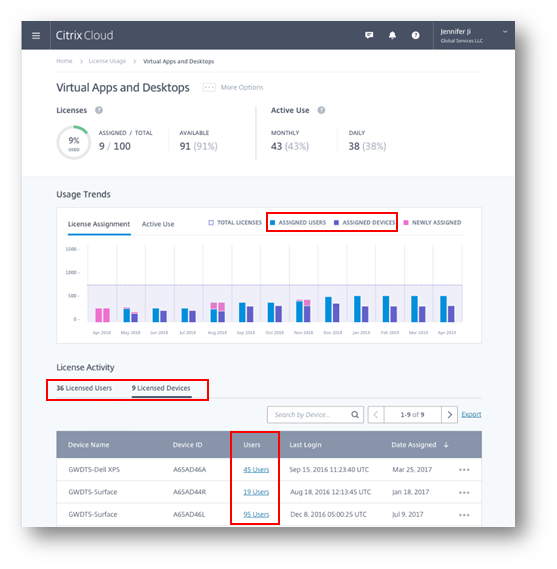Image resolution: width=557 pixels, height=569 pixels.
Task: Click the Jan 18, 2017 date cell
Action: click(411, 492)
